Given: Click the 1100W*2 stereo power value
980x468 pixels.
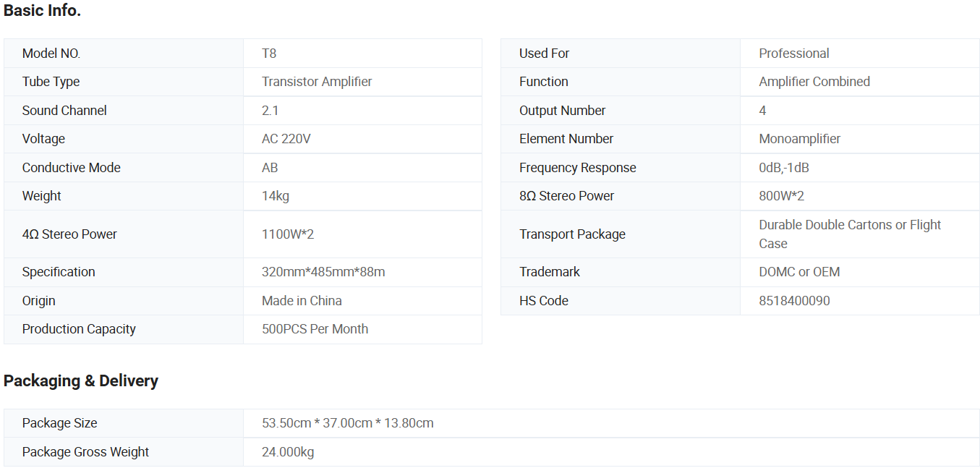Looking at the screenshot, I should 287,234.
